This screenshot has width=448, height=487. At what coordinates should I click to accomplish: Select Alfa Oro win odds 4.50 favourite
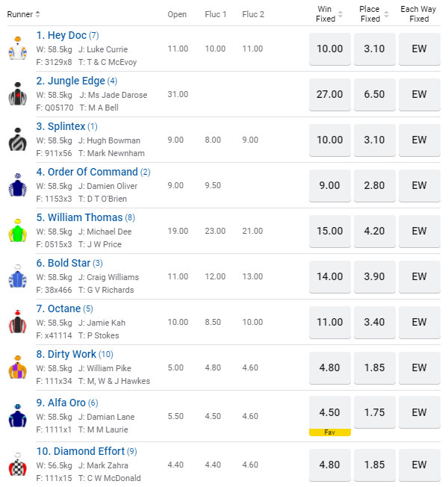pos(330,416)
